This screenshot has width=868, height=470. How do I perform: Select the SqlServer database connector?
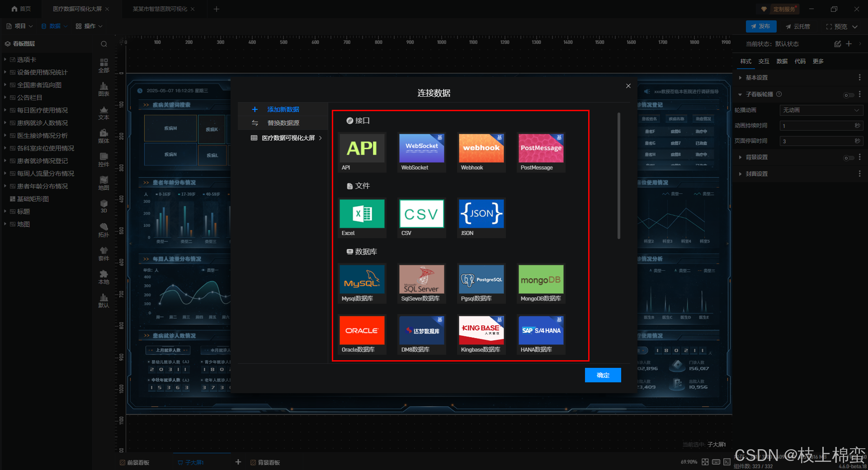pos(422,283)
